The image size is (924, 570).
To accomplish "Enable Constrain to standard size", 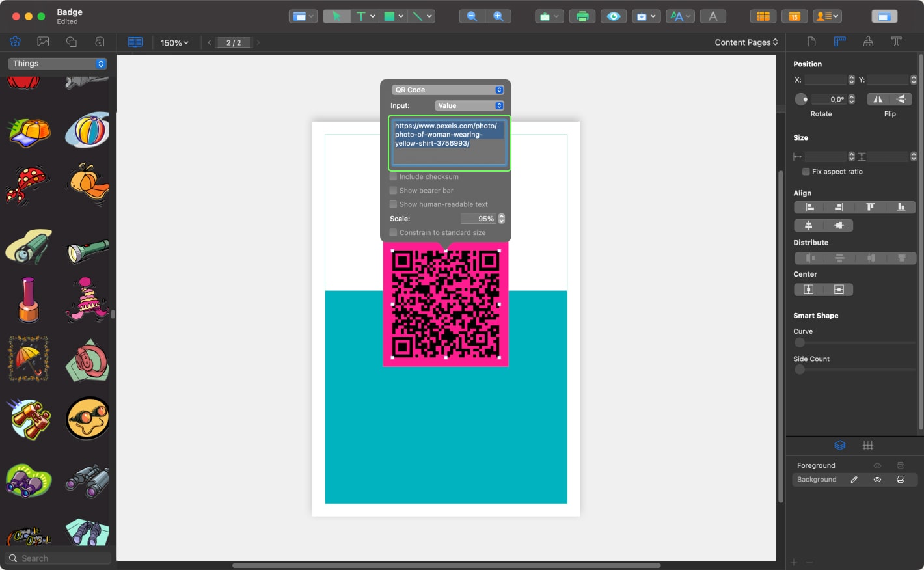I will (x=393, y=232).
